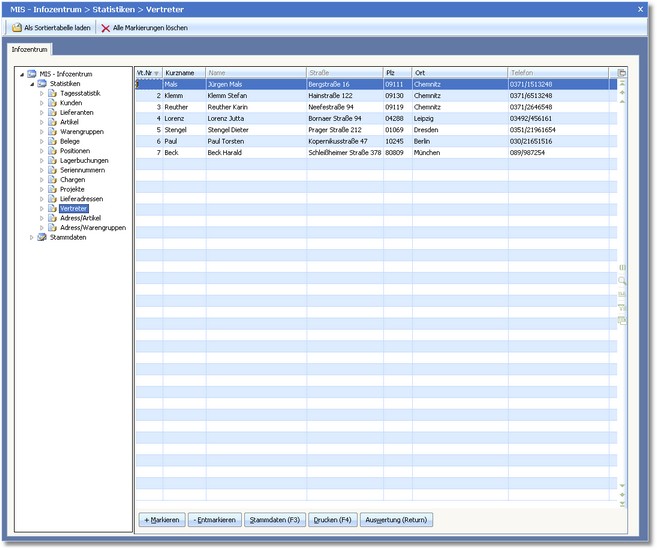This screenshot has width=657, height=550.
Task: Click the Statistiken node icon in the tree
Action: click(41, 83)
